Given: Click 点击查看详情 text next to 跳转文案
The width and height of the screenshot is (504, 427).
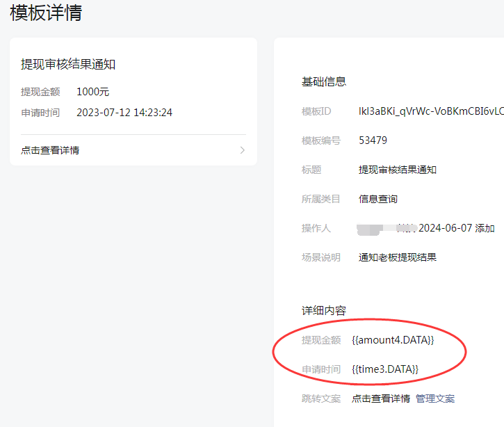Looking at the screenshot, I should tap(380, 398).
